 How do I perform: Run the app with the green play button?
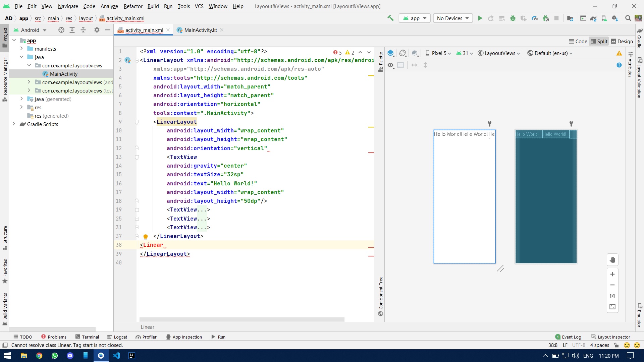[480, 18]
